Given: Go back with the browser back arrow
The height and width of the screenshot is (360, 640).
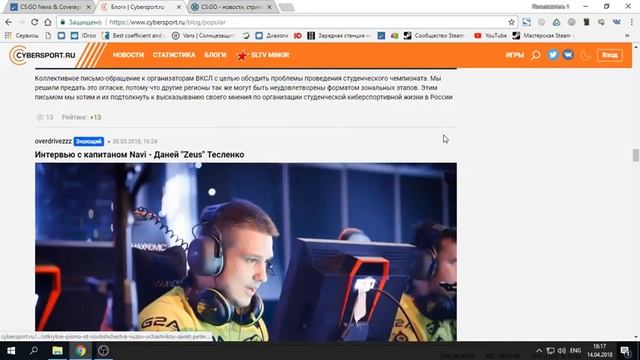Looking at the screenshot, I should tap(9, 22).
